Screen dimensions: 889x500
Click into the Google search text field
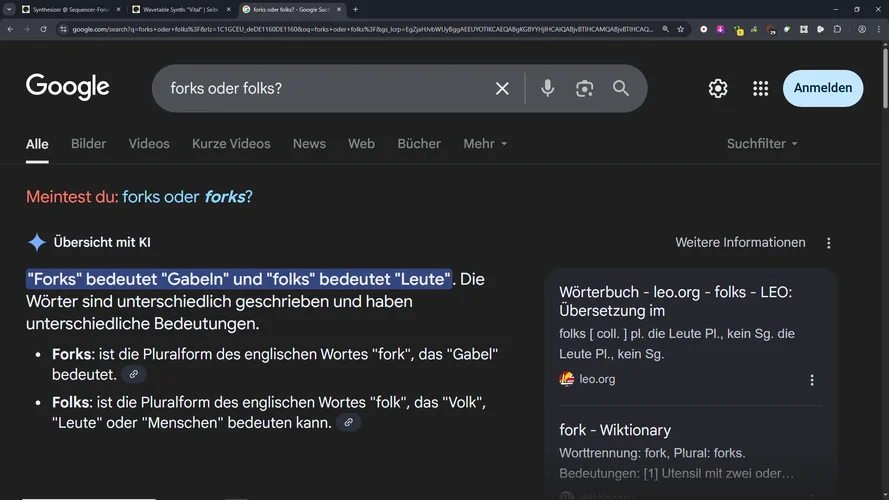pyautogui.click(x=320, y=89)
